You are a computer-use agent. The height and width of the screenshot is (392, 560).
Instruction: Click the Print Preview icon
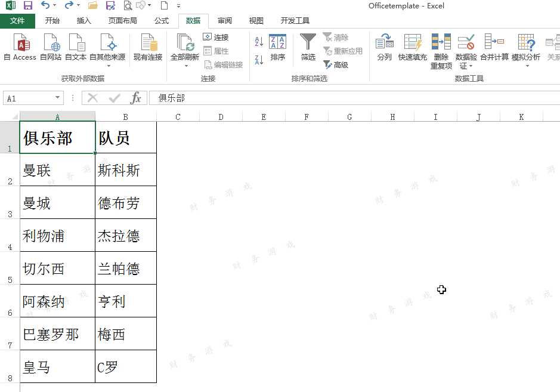click(128, 5)
